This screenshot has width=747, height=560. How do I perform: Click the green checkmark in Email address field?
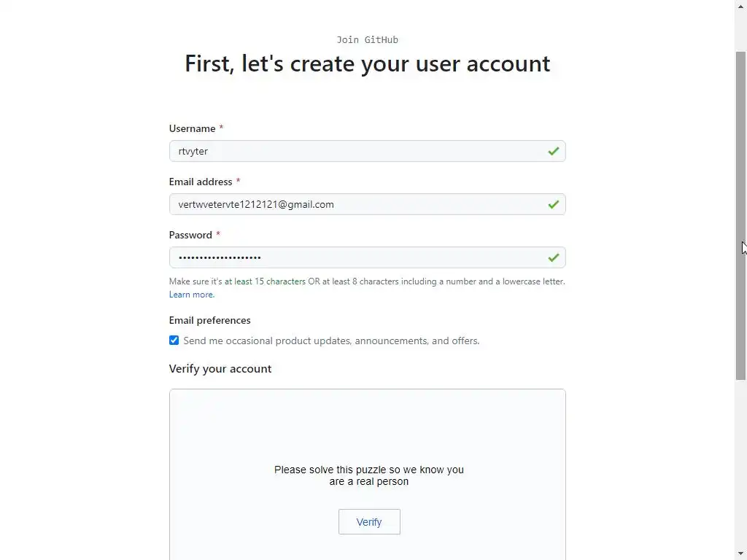pyautogui.click(x=554, y=204)
